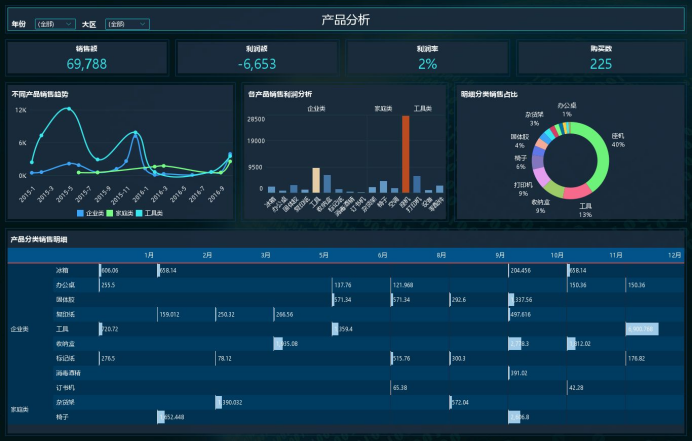This screenshot has height=442, width=692.
Task: Click the highlighted 工具 cell under 11月
Action: click(641, 328)
